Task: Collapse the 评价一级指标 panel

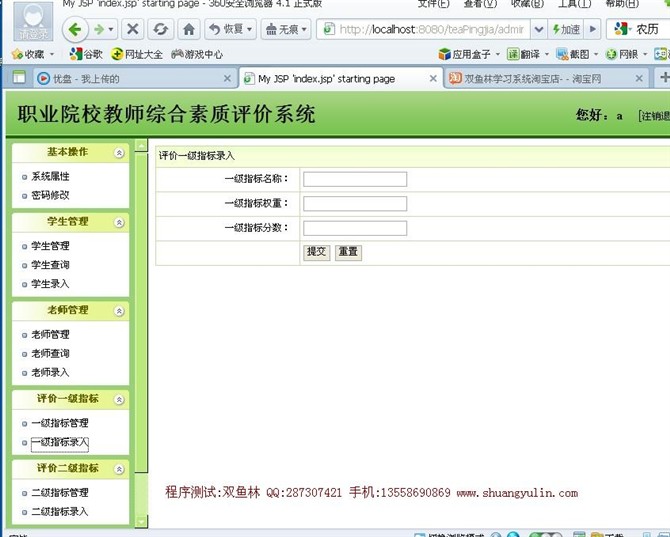Action: point(119,399)
